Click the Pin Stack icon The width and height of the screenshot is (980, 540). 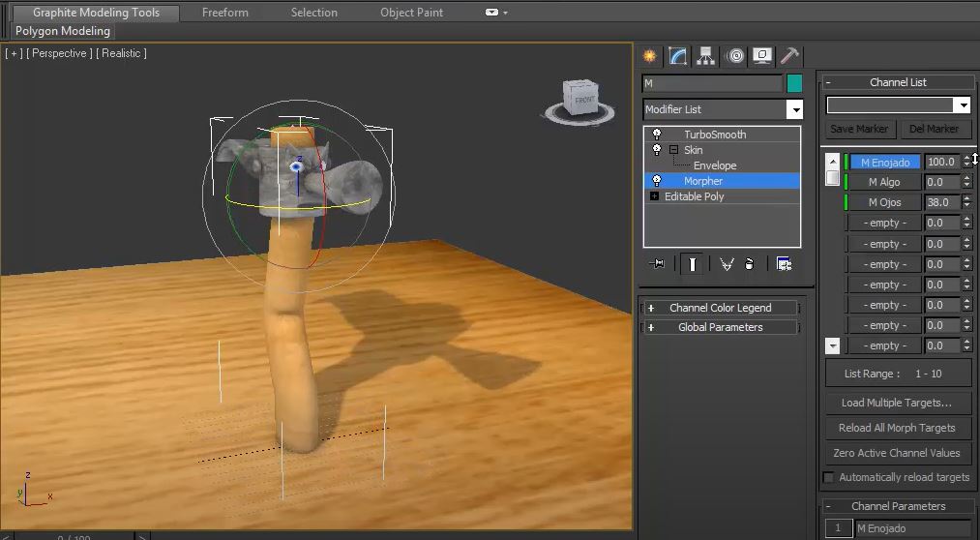coord(658,264)
